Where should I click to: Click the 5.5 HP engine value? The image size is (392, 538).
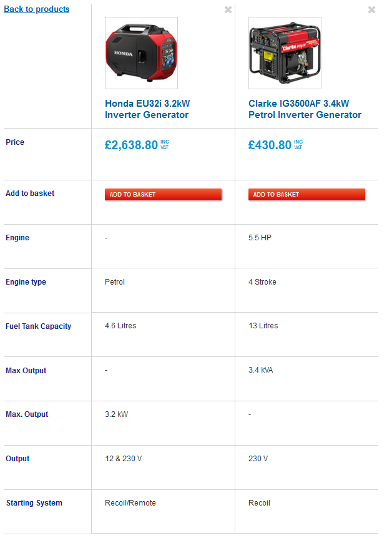(x=260, y=238)
